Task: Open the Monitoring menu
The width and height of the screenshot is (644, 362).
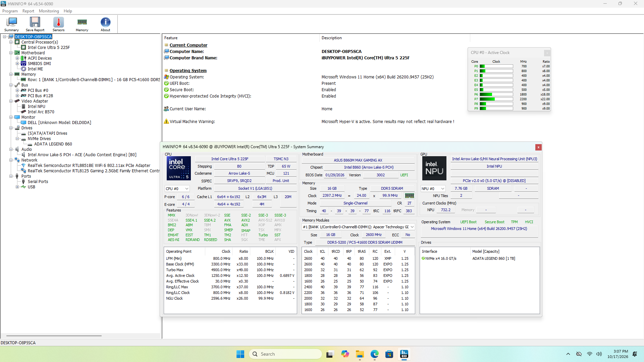Action: point(49,11)
